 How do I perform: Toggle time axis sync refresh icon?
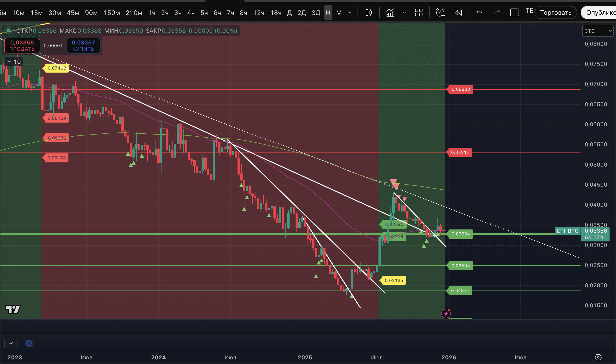coord(29,343)
